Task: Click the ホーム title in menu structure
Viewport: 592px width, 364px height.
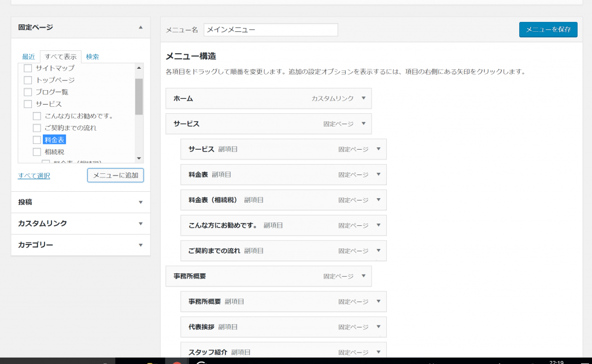Action: pos(183,98)
